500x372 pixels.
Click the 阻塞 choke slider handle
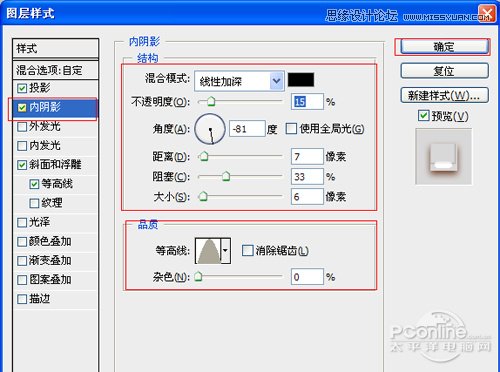[226, 176]
